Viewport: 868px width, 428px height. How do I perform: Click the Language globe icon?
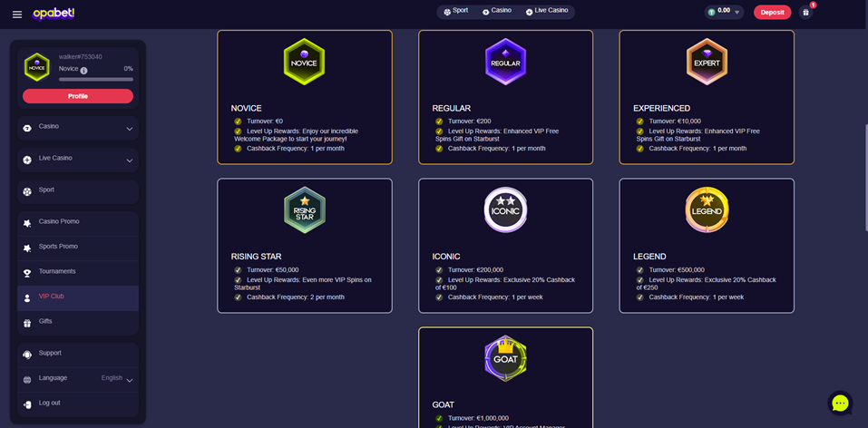click(27, 380)
